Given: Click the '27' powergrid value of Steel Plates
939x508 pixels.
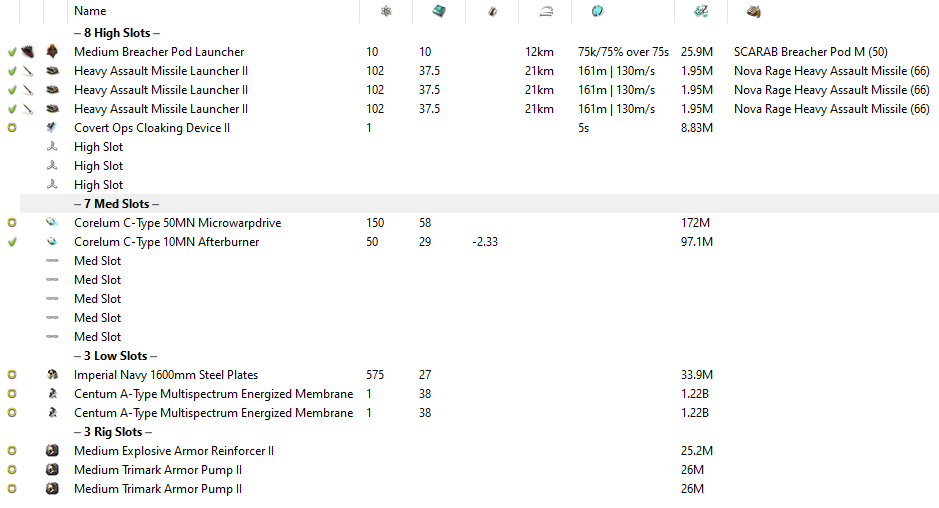Looking at the screenshot, I should click(425, 375).
